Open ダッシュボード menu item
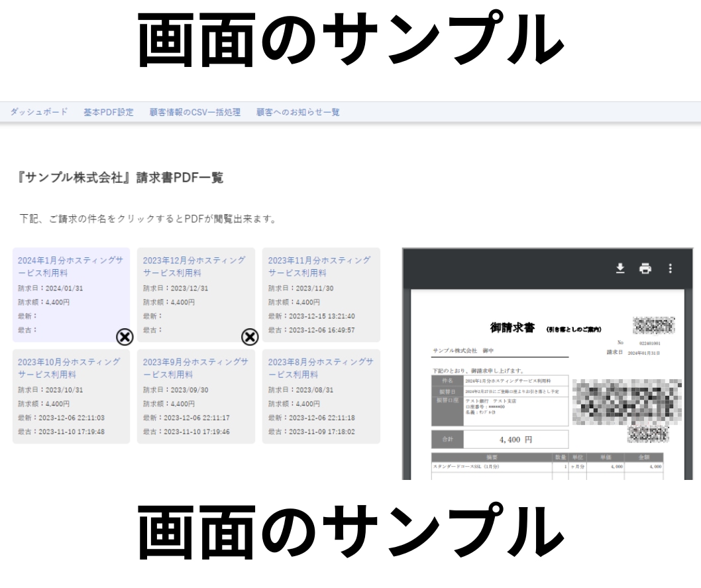Viewport: 701px width, 588px height. [x=39, y=112]
